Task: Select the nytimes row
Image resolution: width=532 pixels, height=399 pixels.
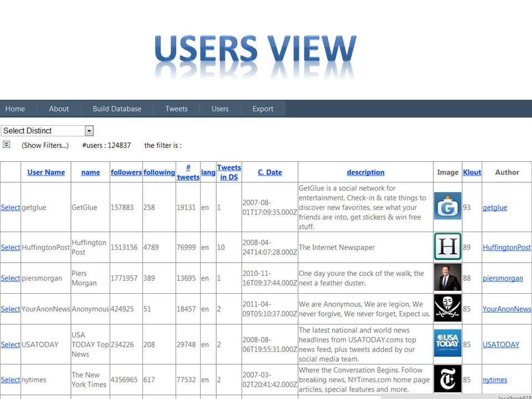Action: point(11,380)
